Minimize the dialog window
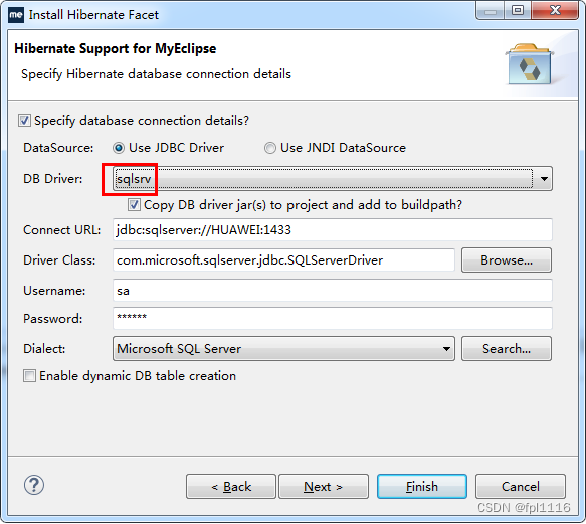 click(x=490, y=10)
